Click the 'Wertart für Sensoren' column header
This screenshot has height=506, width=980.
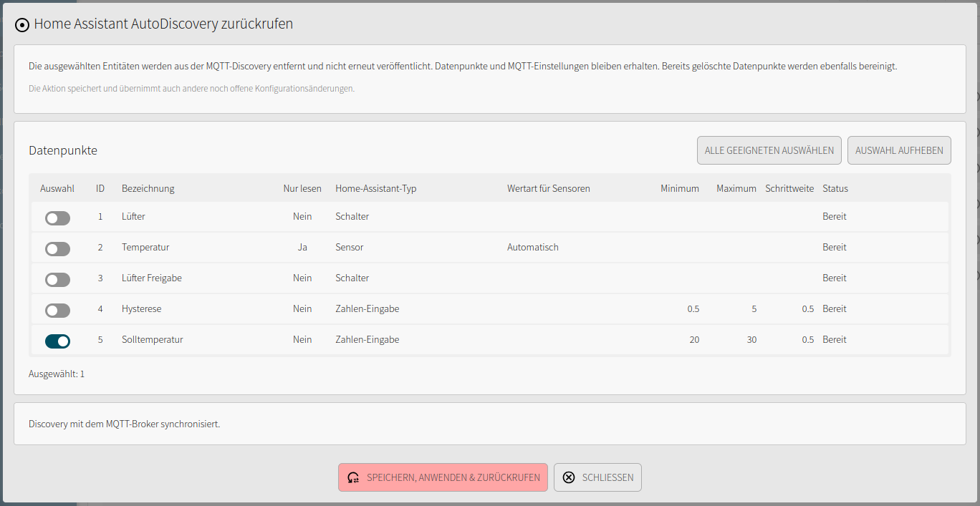tap(549, 189)
